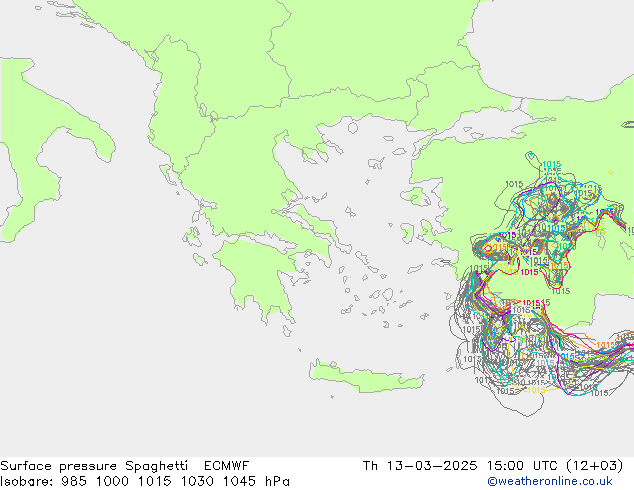Click the weatheronline.co.uk copyright link
The image size is (634, 490).
[550, 481]
